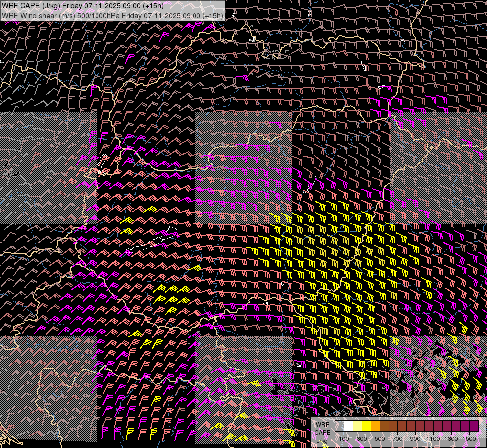Click the 100 tick label on legend
Screen dimensions: 487x448
[x=344, y=439]
